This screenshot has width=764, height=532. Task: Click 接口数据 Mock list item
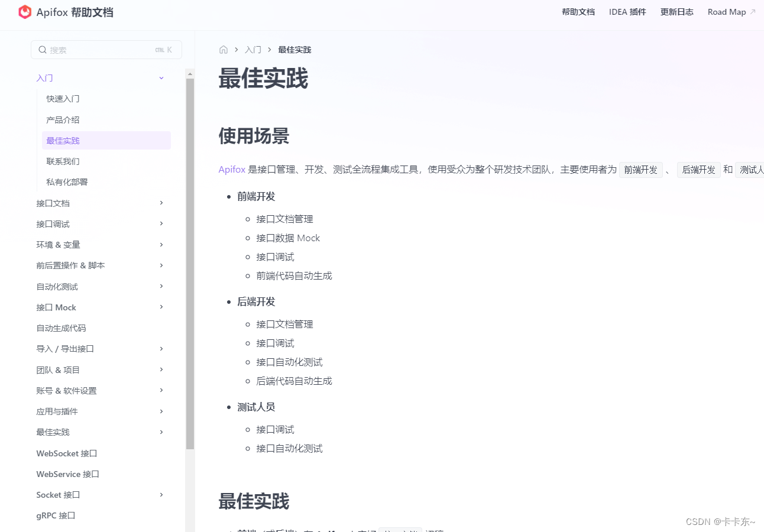pos(288,238)
